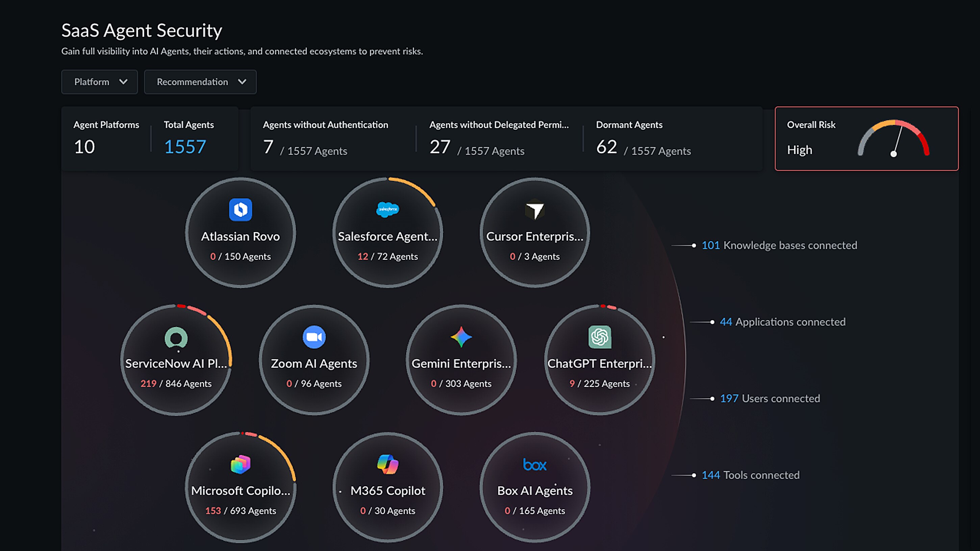Click the delegated permissions count 27
This screenshot has height=551, width=980.
point(440,147)
